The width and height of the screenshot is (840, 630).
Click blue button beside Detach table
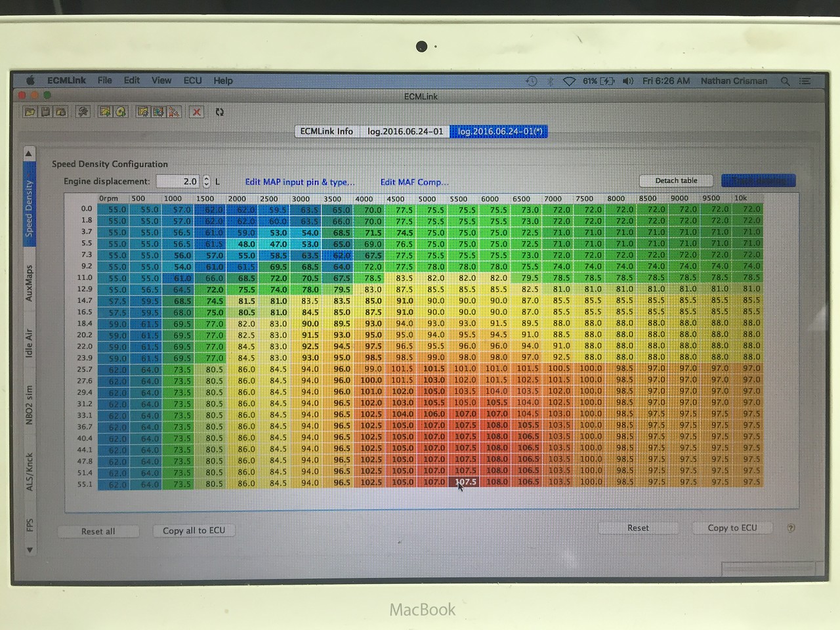coord(758,180)
